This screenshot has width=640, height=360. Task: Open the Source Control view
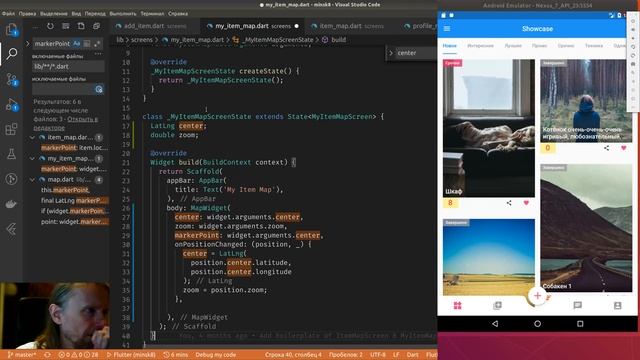[11, 80]
